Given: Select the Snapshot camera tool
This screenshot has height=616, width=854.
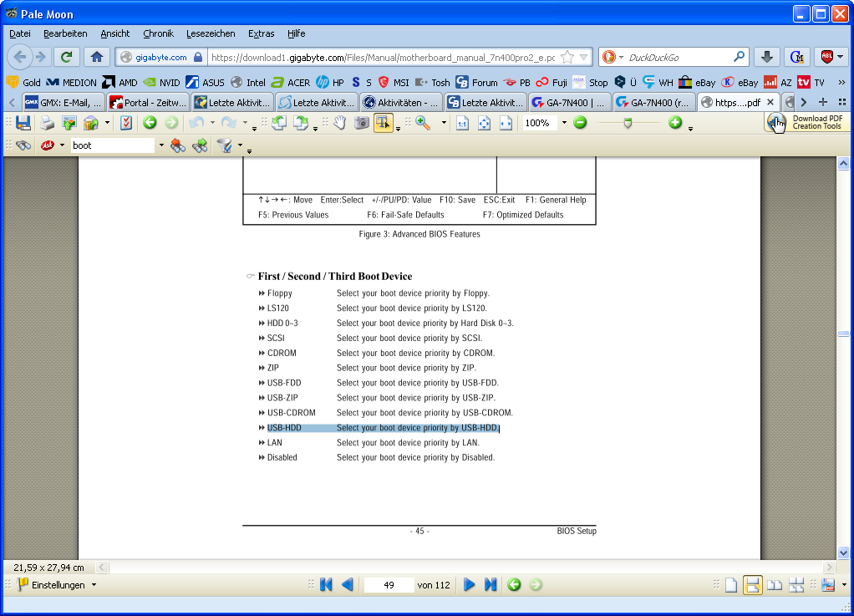Looking at the screenshot, I should click(362, 123).
